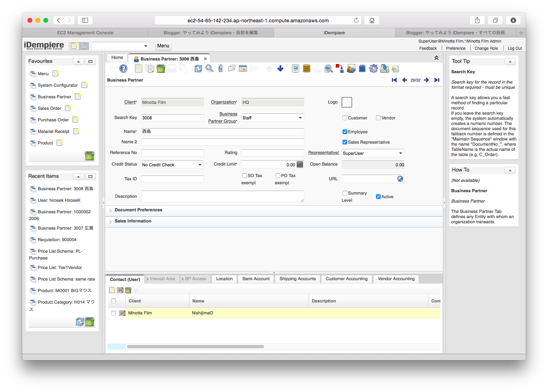The height and width of the screenshot is (392, 548).
Task: Select the Minotta Film contact row checkbox
Action: (114, 313)
